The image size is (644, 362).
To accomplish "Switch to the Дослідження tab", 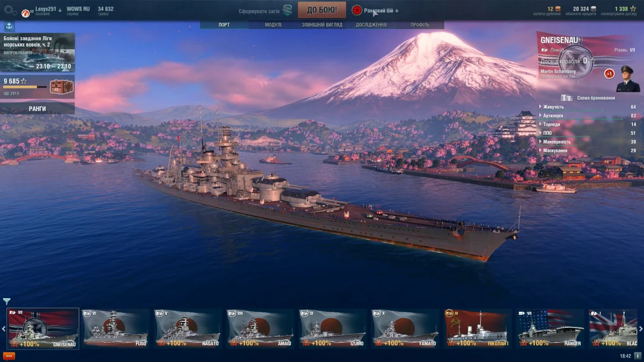I will [371, 25].
